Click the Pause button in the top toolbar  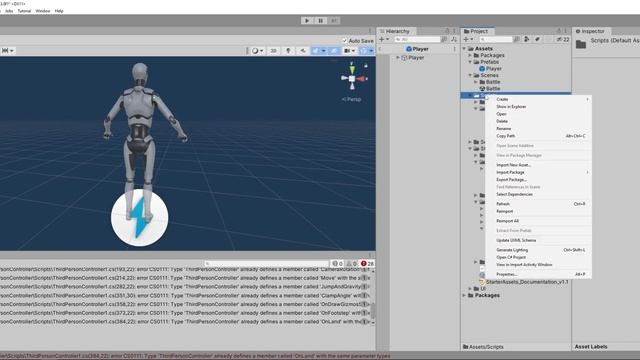(320, 20)
